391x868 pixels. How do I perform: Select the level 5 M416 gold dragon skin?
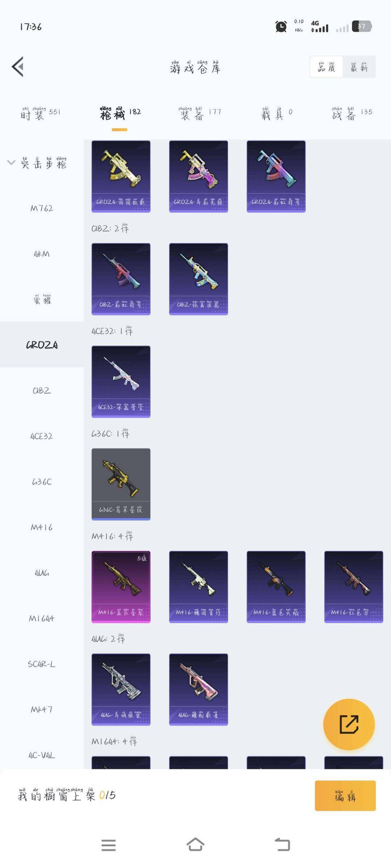pos(121,587)
